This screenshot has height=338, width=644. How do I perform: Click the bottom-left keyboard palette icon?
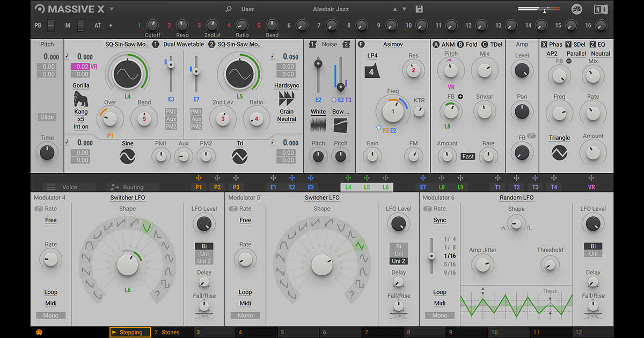[39, 332]
